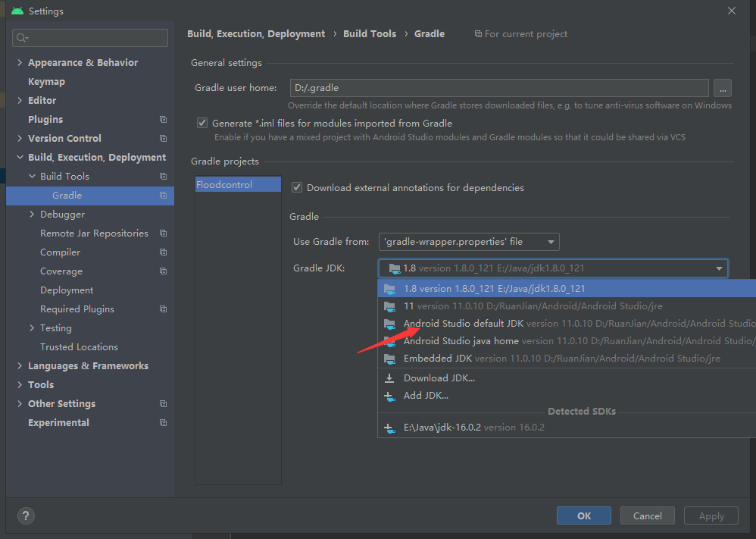The height and width of the screenshot is (539, 756).
Task: Open the Use Gradle from dropdown
Action: tap(468, 242)
